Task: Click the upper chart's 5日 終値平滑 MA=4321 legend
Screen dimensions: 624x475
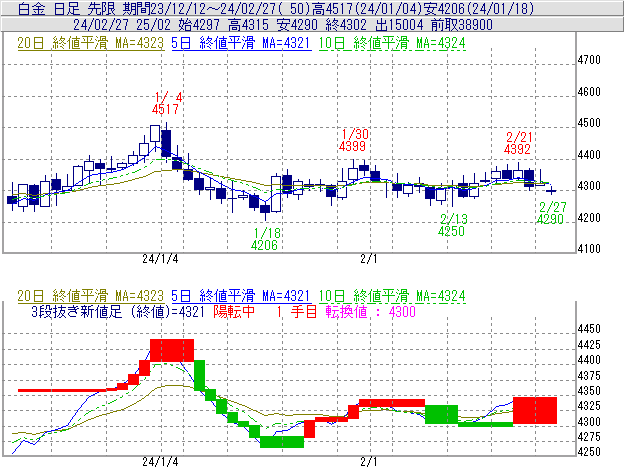Action: point(241,43)
